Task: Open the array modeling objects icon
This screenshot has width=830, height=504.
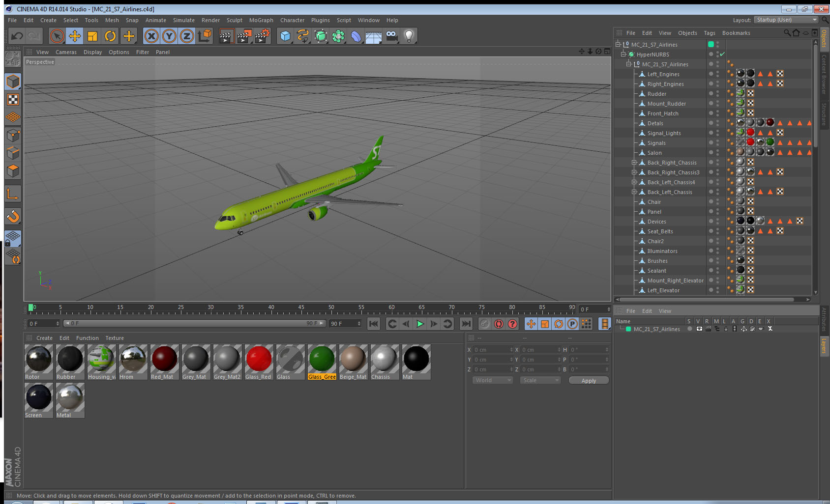Action: (x=338, y=36)
